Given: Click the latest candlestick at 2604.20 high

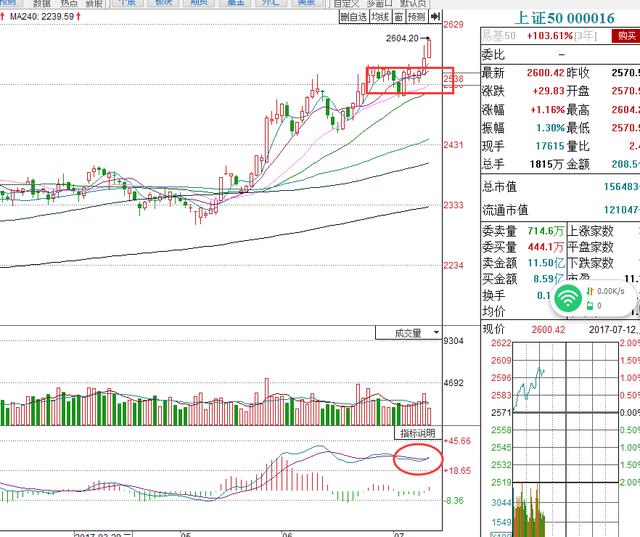Looking at the screenshot, I should pos(429,48).
